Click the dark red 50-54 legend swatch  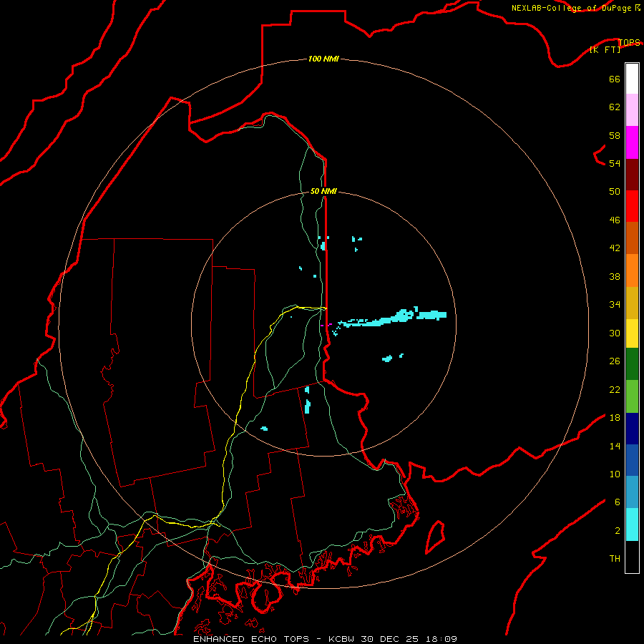632,174
